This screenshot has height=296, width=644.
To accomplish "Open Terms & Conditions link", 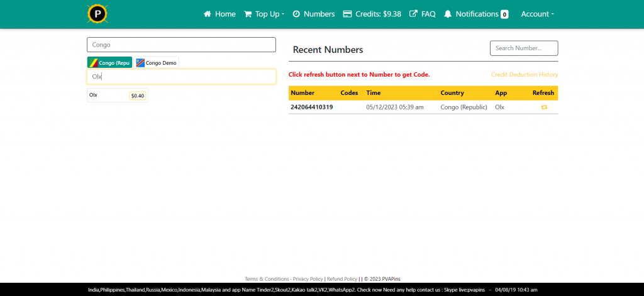I will (267, 279).
